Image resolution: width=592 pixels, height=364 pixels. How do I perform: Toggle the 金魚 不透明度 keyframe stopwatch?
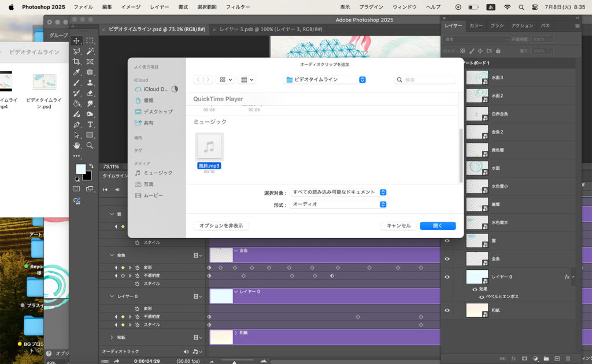pyautogui.click(x=137, y=276)
